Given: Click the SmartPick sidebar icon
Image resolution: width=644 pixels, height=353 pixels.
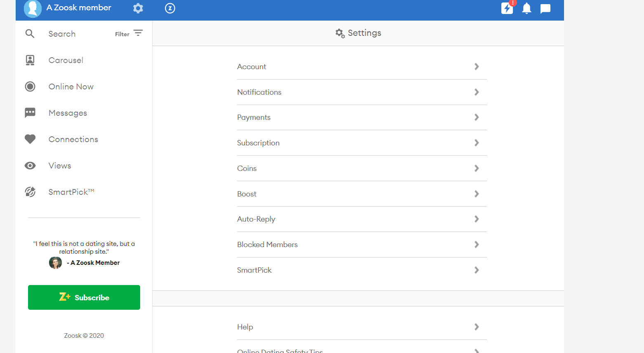Looking at the screenshot, I should 30,192.
